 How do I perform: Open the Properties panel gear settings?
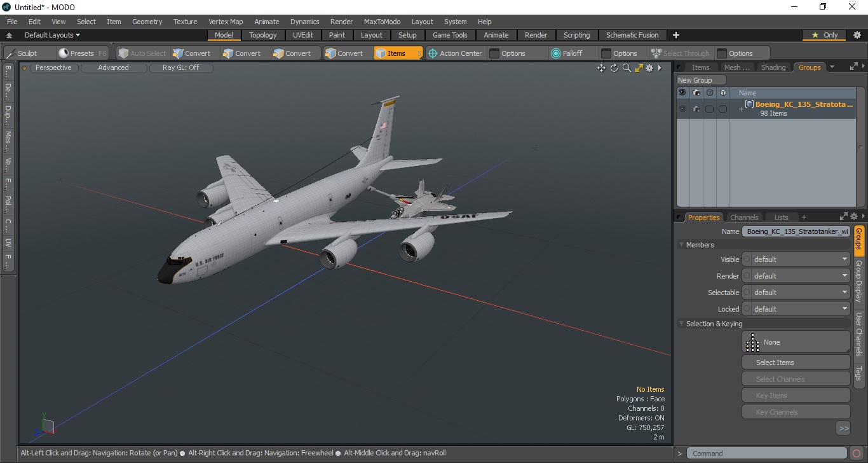pos(854,216)
